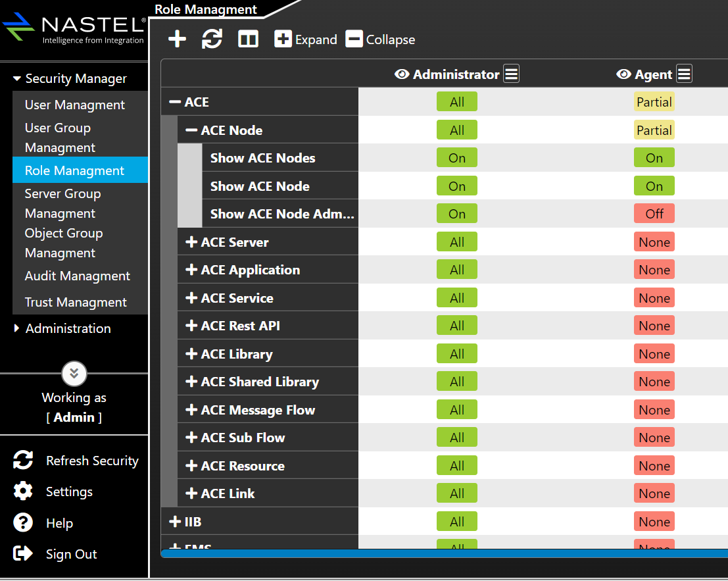This screenshot has width=728, height=581.
Task: Click Administrator All badge in ACE row
Action: 457,102
